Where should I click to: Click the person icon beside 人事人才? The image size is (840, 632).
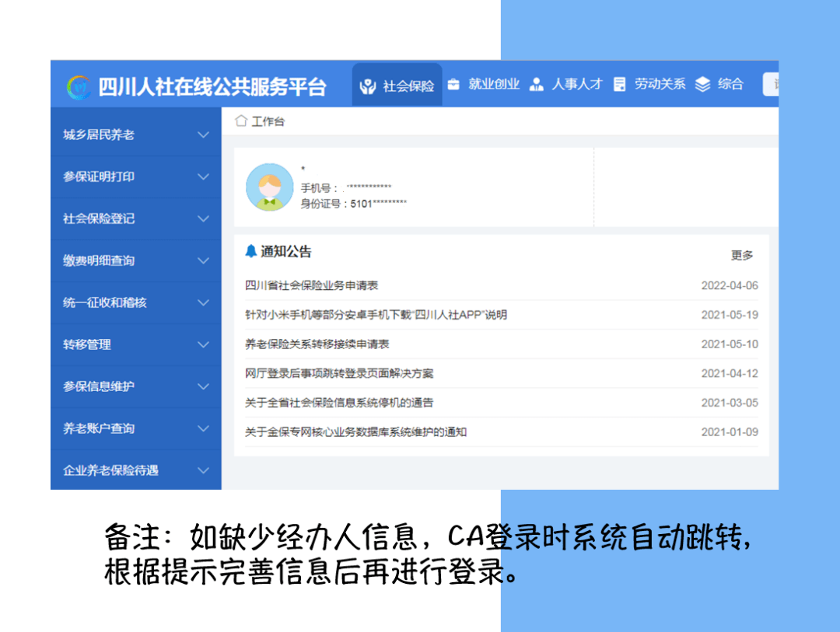click(537, 84)
